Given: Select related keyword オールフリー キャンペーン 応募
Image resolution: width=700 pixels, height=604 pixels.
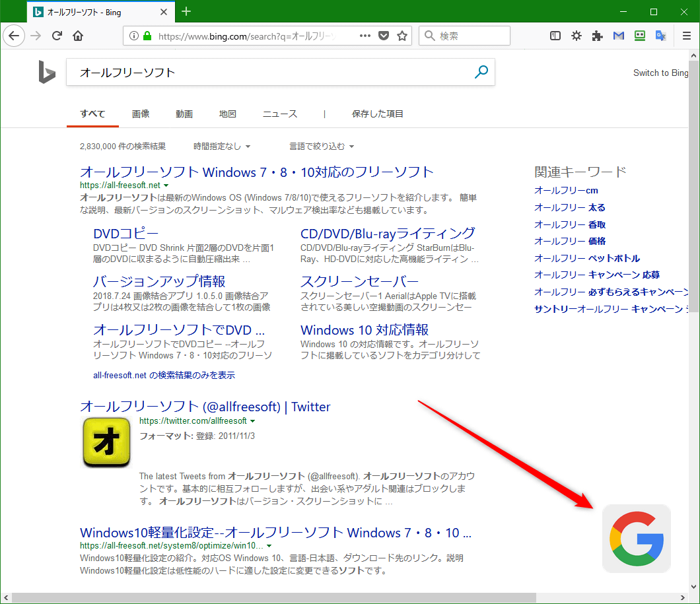Looking at the screenshot, I should [x=597, y=275].
